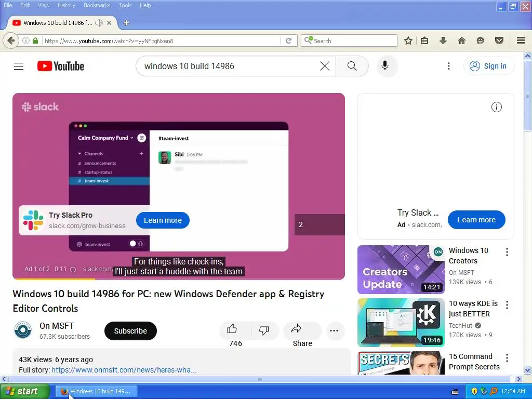Screen dimensions: 532x399
Task: Go to the YouTube home logo
Action: (61, 66)
